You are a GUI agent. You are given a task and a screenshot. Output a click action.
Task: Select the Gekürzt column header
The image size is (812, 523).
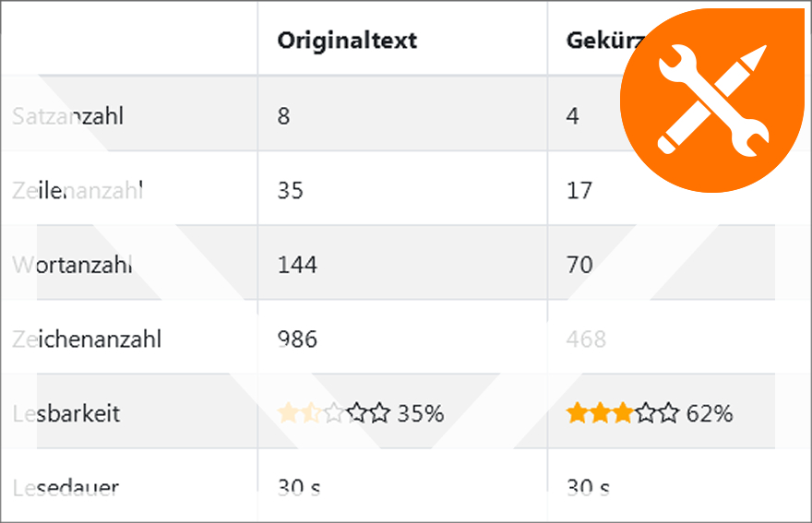coord(604,41)
